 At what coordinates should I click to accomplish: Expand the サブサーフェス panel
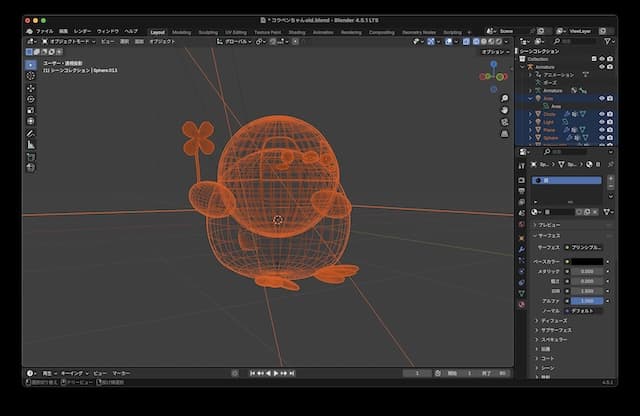(x=556, y=330)
